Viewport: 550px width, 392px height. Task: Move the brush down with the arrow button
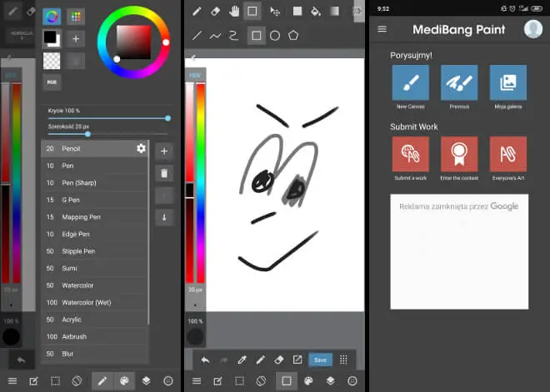point(164,217)
